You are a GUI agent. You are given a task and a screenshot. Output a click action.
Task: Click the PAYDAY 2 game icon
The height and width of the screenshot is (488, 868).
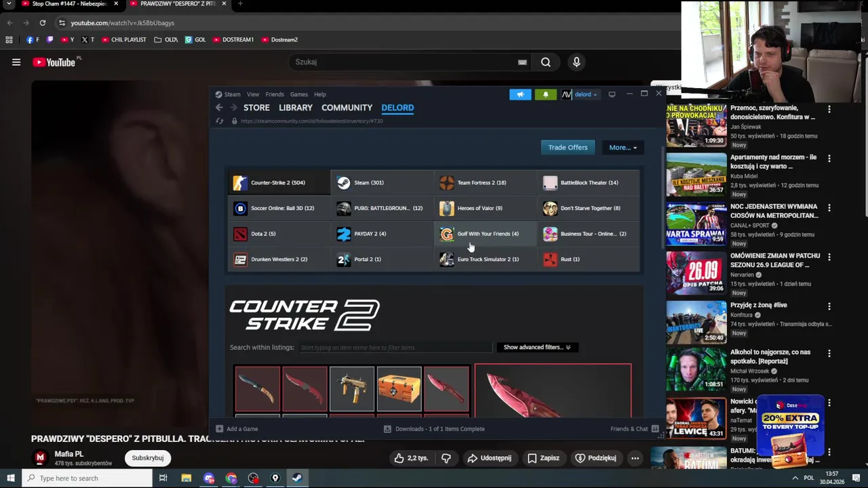coord(344,234)
